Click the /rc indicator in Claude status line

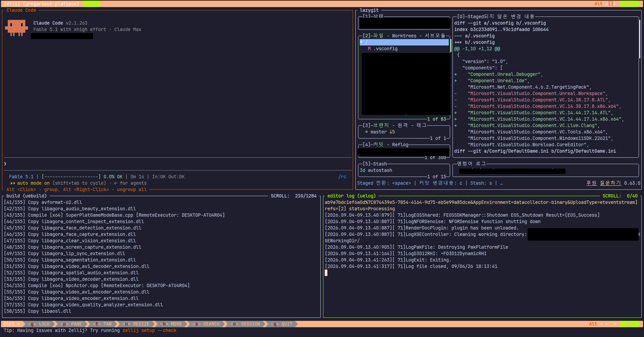[x=342, y=177]
